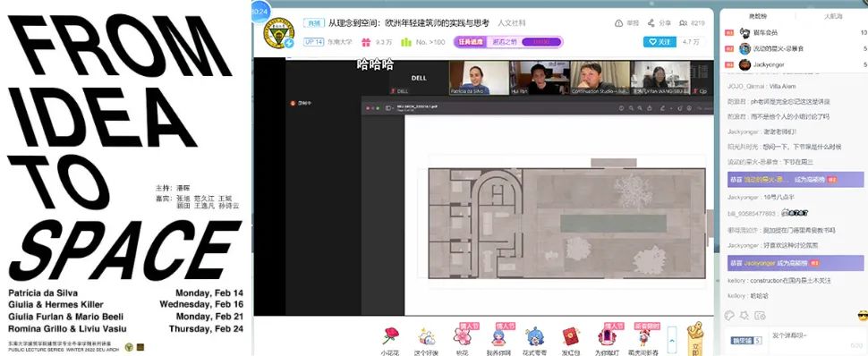Viewport: 868px width, 356px height.
Task: Click the pink cherry blossom gift
Action: click(x=462, y=335)
